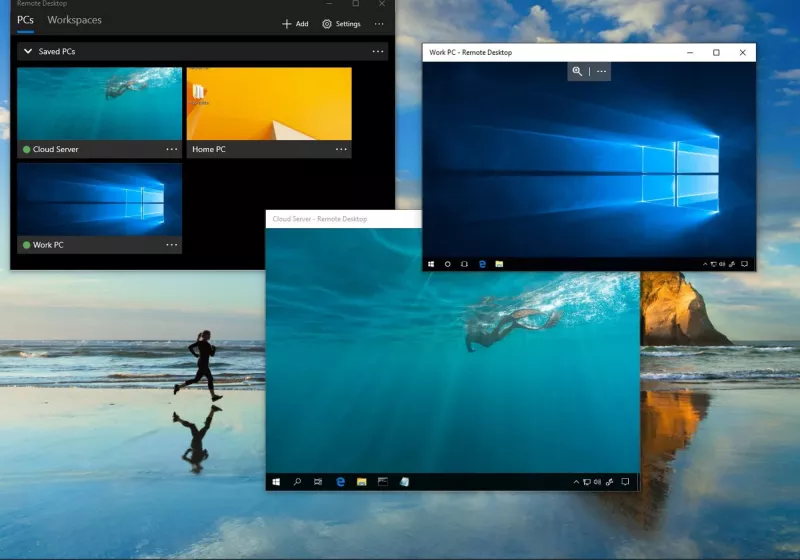Open File Explorer in Cloud Server window taskbar

pyautogui.click(x=362, y=482)
